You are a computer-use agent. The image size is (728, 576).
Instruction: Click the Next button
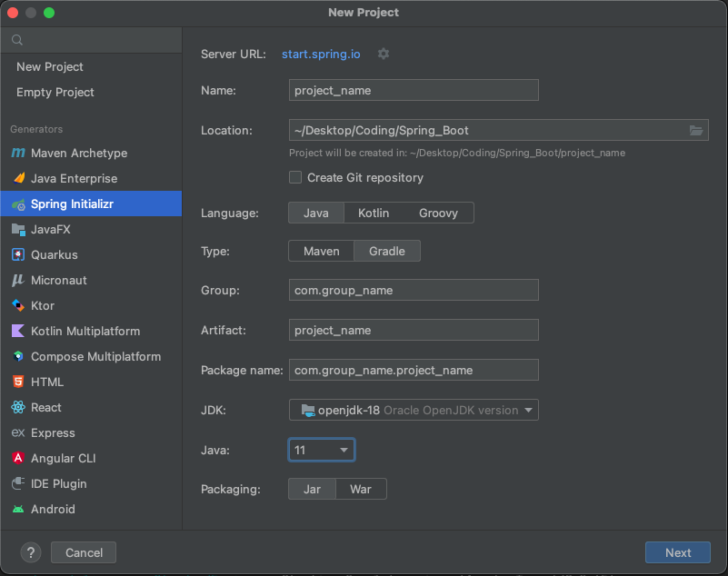pos(677,552)
